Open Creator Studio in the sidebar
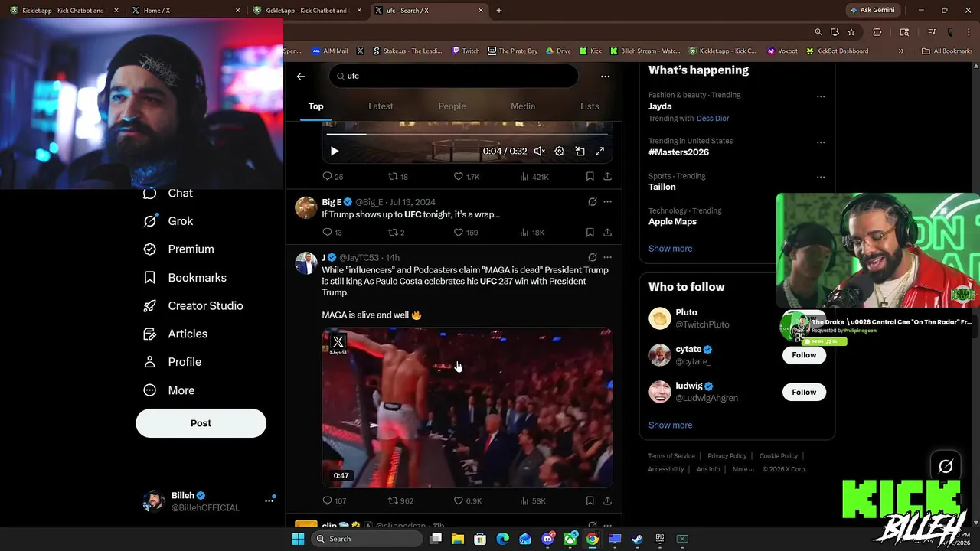This screenshot has height=551, width=980. (x=194, y=306)
